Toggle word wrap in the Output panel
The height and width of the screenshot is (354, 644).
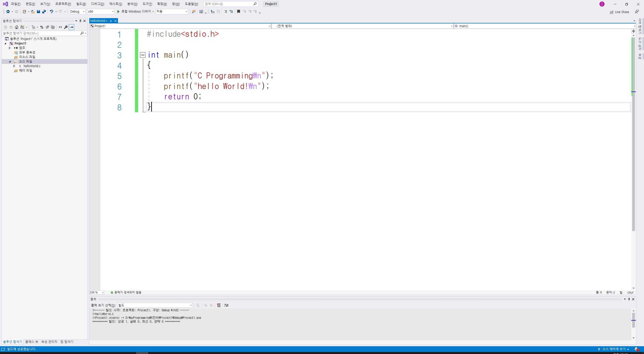coord(226,305)
